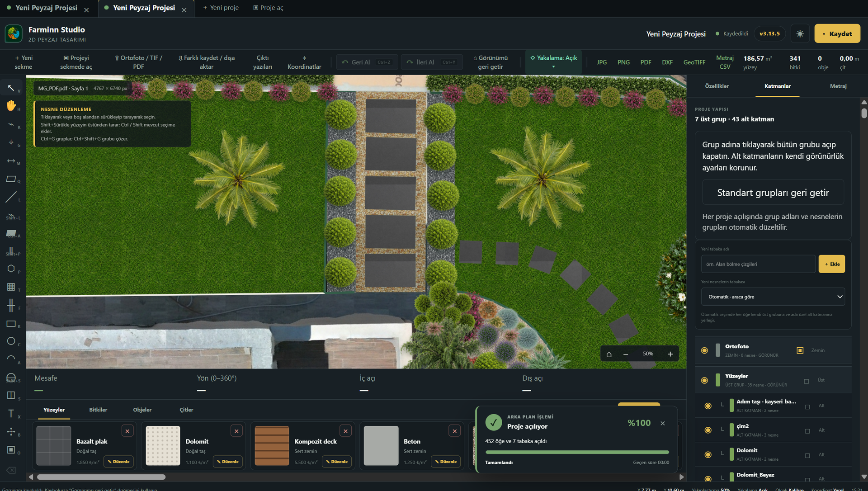Screen dimensions: 868x491
Task: Toggle visibility of Adım taşı layer
Action: click(x=708, y=406)
